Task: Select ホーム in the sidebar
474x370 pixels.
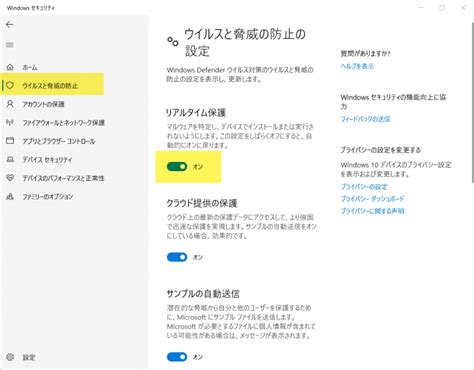Action: [30, 67]
